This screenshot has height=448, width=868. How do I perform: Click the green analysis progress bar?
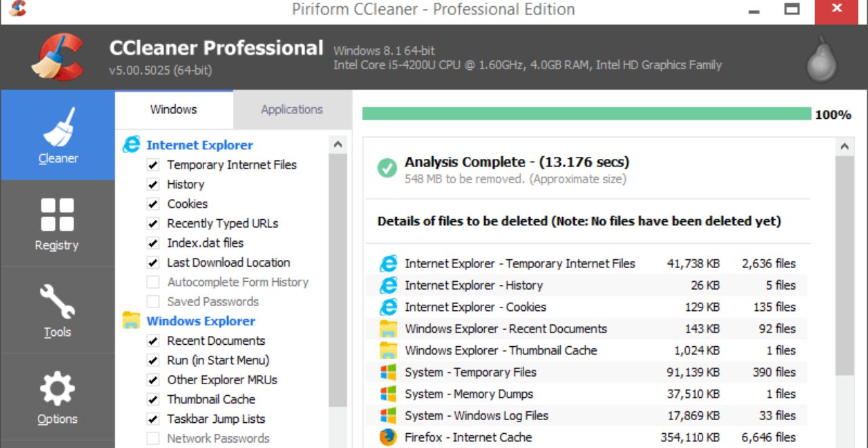tap(587, 113)
